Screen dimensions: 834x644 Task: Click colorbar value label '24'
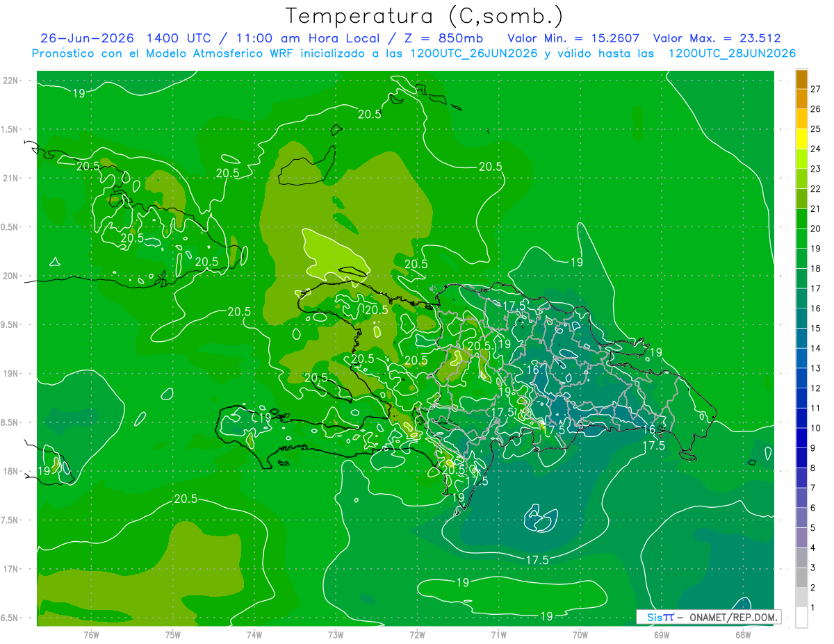(816, 149)
